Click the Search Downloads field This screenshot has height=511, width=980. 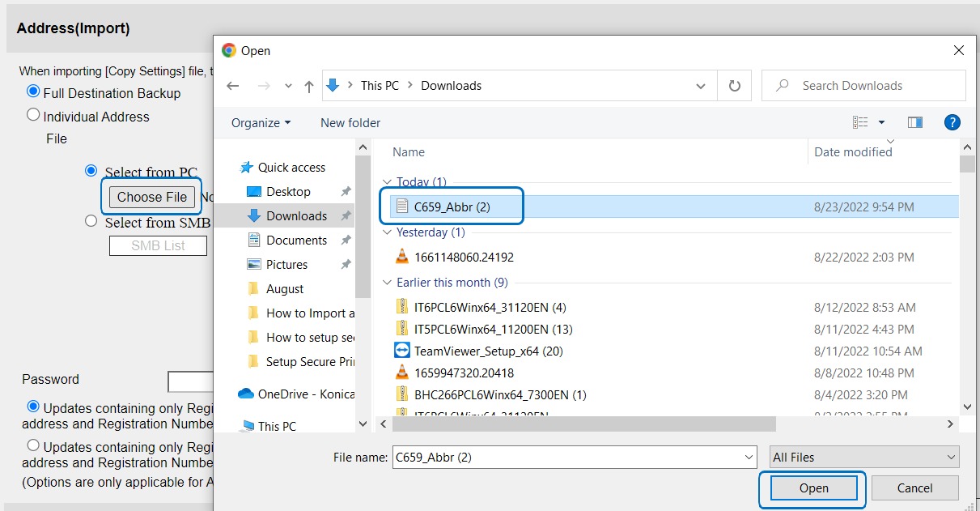click(x=864, y=86)
